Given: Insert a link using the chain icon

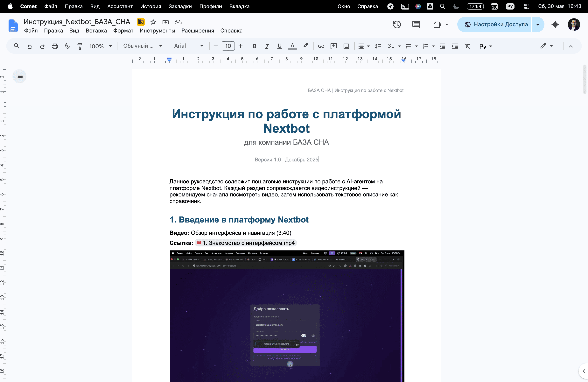Looking at the screenshot, I should pos(321,46).
